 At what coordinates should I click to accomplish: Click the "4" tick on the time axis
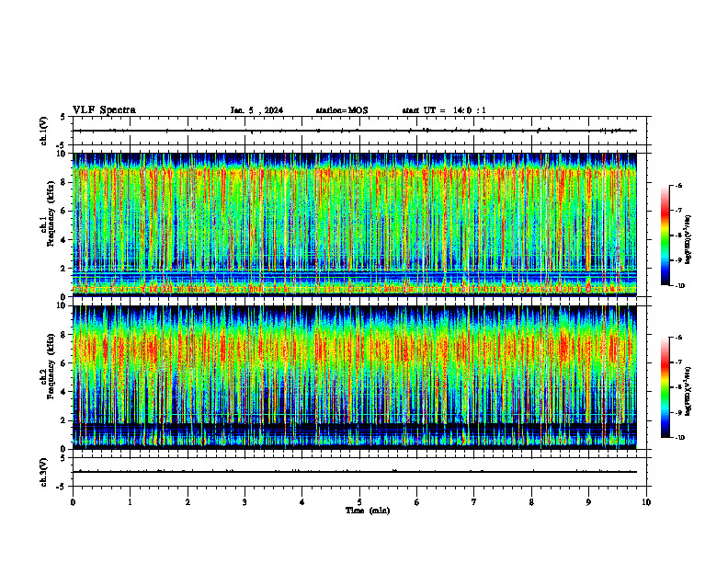pyautogui.click(x=302, y=502)
